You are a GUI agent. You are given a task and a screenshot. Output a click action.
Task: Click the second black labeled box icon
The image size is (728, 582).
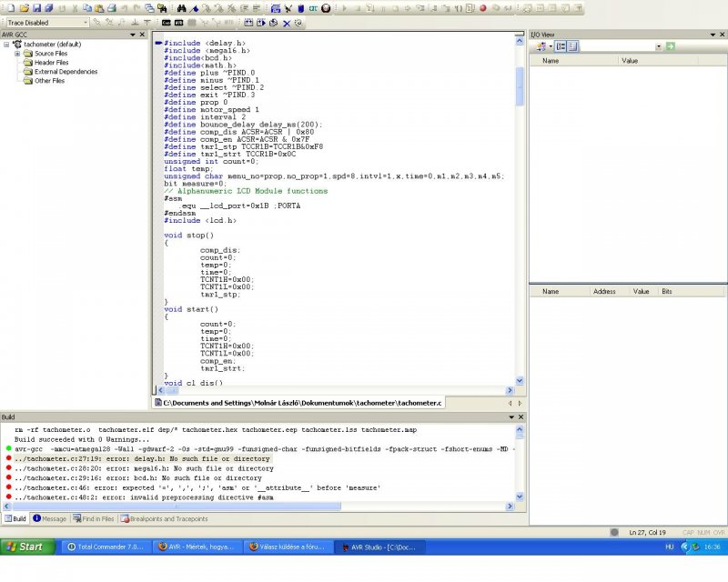click(x=178, y=22)
